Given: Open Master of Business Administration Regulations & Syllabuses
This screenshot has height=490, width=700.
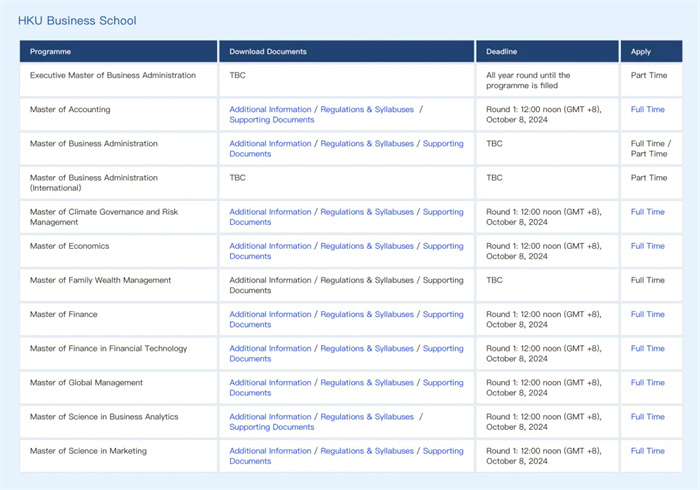Looking at the screenshot, I should coord(367,144).
